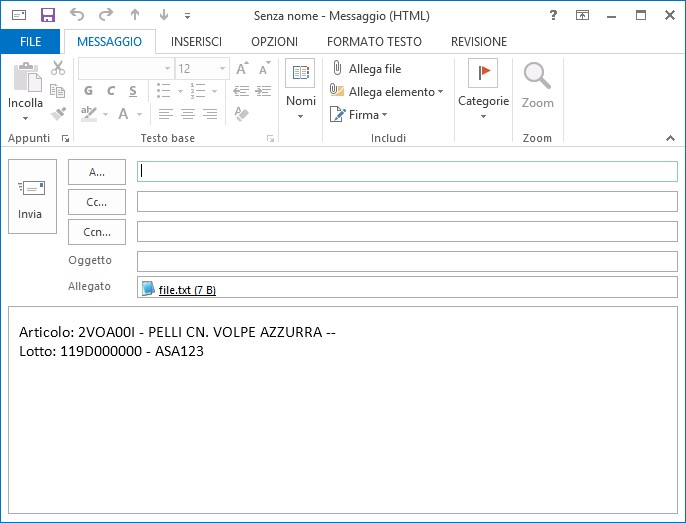The height and width of the screenshot is (523, 686).
Task: Click into the Oggetto subject field
Action: (407, 261)
